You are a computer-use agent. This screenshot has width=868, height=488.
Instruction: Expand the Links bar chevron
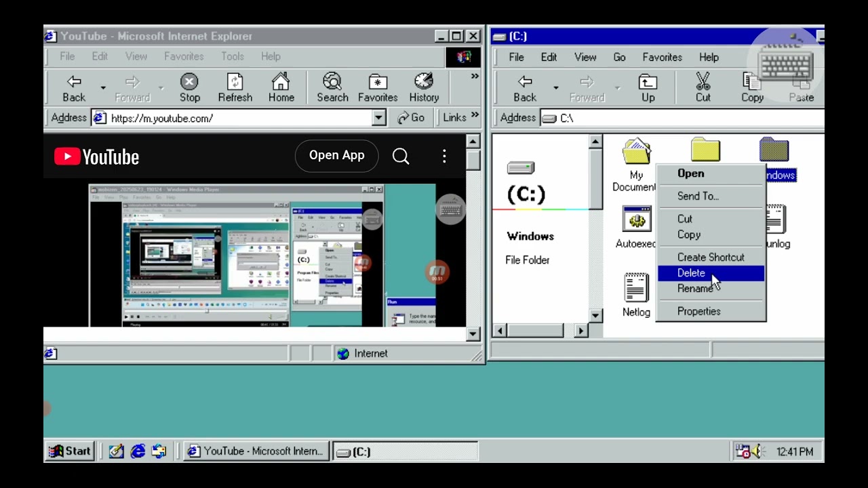[x=475, y=116]
